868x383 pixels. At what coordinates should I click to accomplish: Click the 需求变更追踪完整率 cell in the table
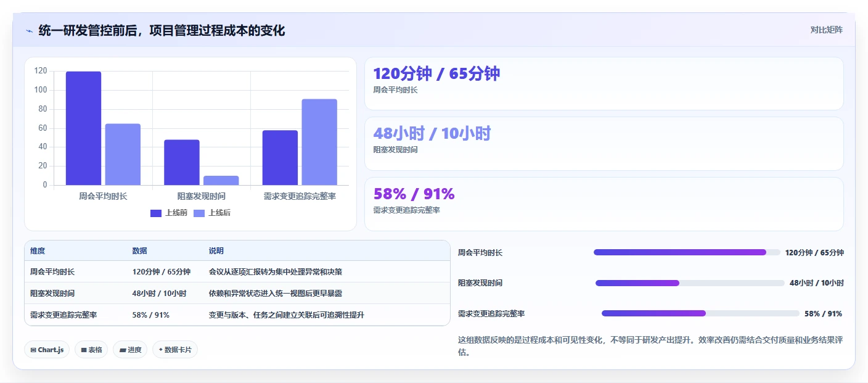click(x=63, y=315)
